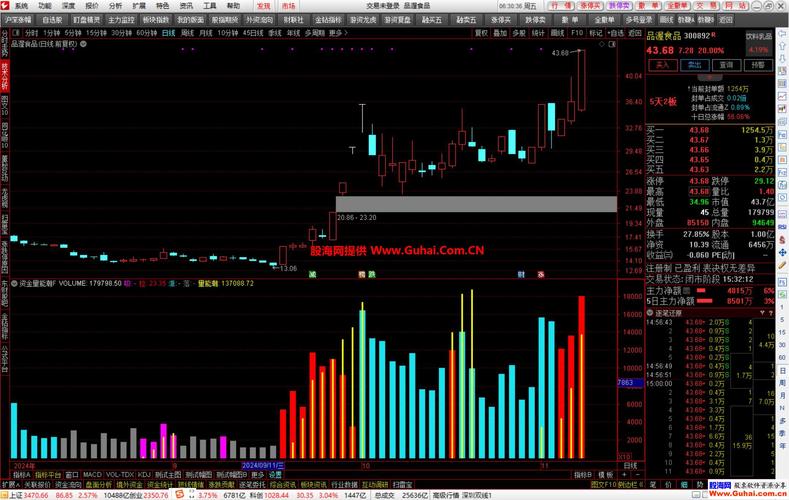This screenshot has width=789, height=500.
Task: Open the MACD indicator tab
Action: pyautogui.click(x=92, y=474)
